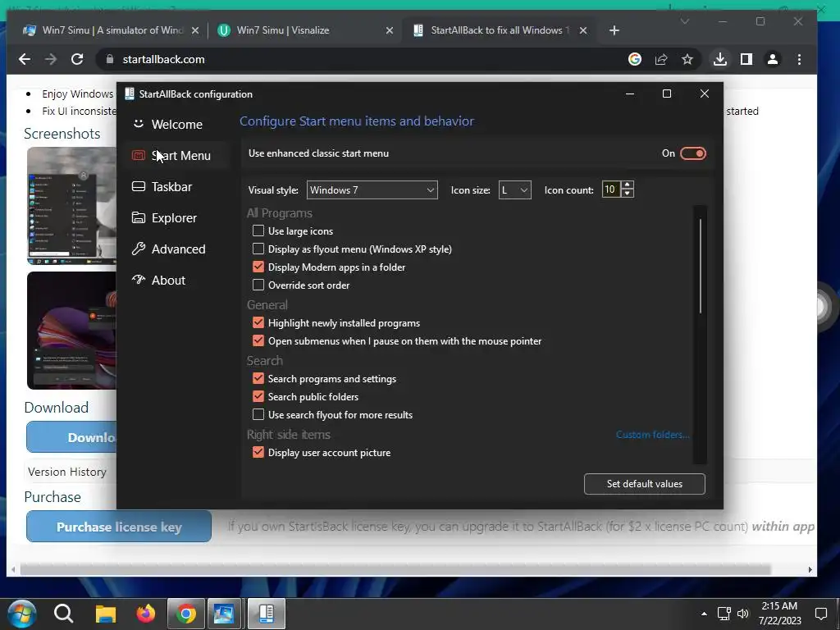Switch to Chrome in the taskbar

pos(186,614)
